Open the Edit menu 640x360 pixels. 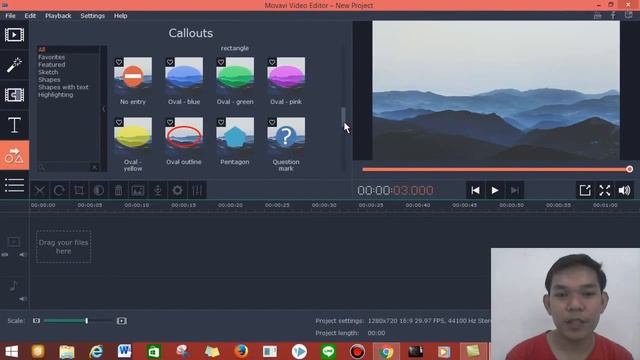(30, 16)
